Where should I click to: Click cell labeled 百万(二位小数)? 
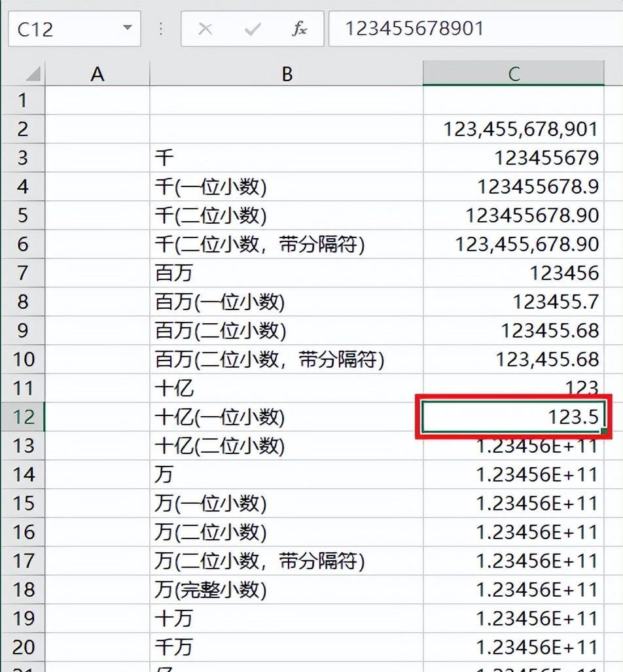(x=287, y=330)
